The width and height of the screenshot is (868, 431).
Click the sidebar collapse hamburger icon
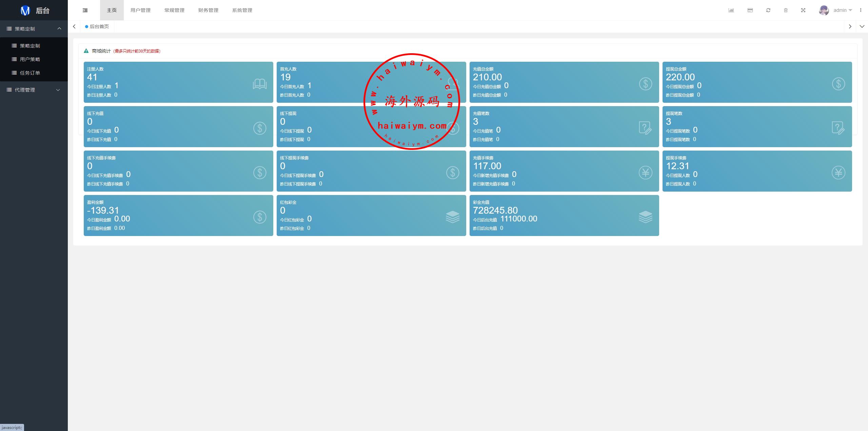pos(85,10)
